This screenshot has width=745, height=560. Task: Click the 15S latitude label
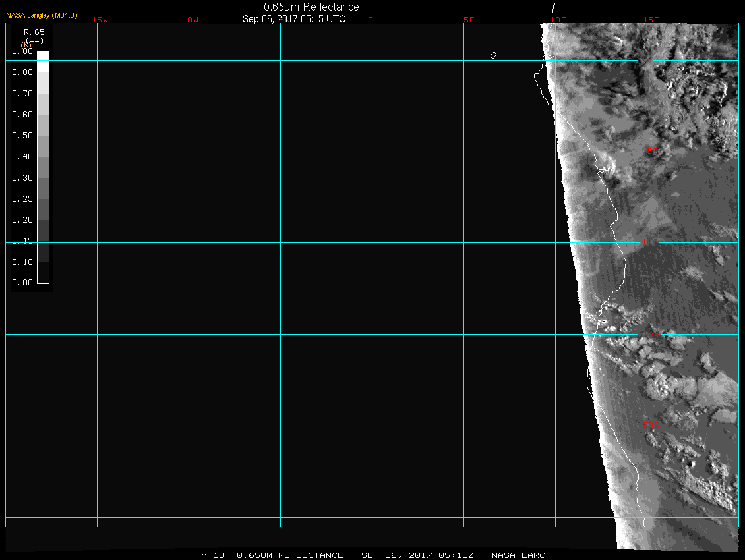point(651,334)
